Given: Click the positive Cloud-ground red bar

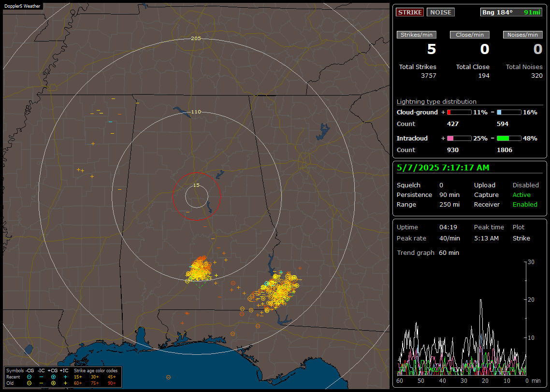Looking at the screenshot, I should (x=459, y=112).
